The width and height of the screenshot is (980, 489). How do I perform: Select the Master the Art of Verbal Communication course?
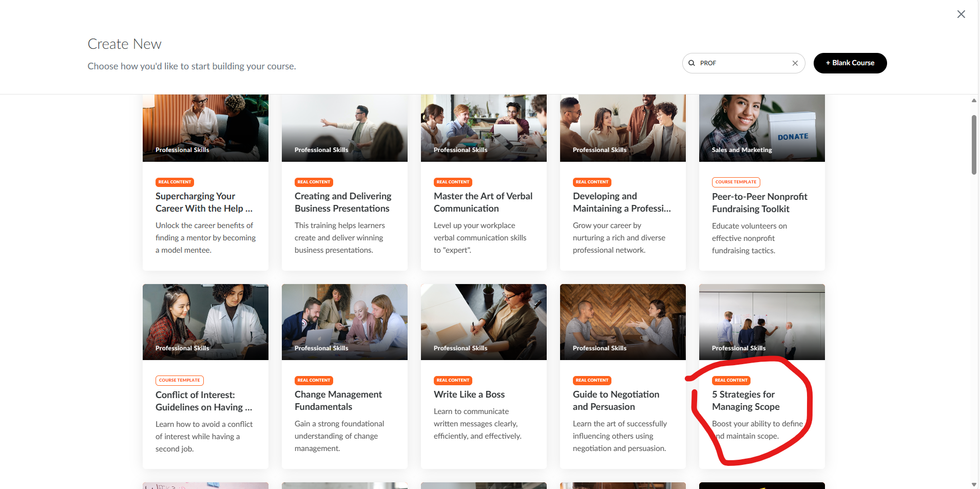(x=483, y=202)
